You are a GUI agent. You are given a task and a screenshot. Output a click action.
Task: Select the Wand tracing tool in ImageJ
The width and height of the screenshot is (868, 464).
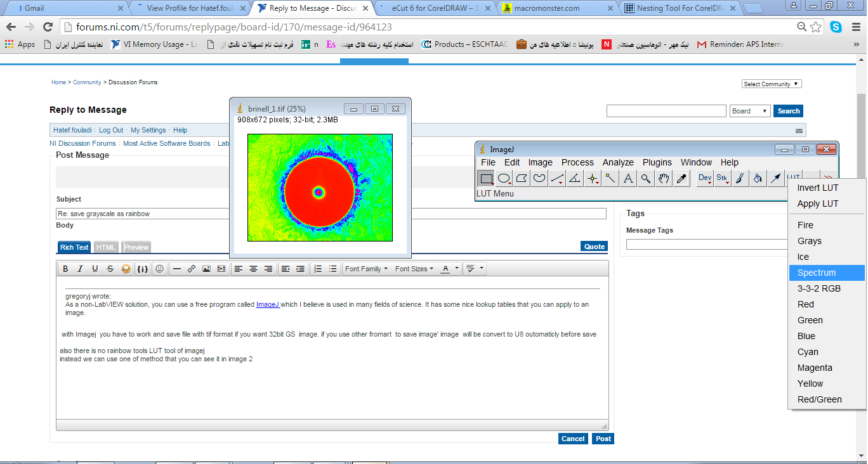point(610,179)
